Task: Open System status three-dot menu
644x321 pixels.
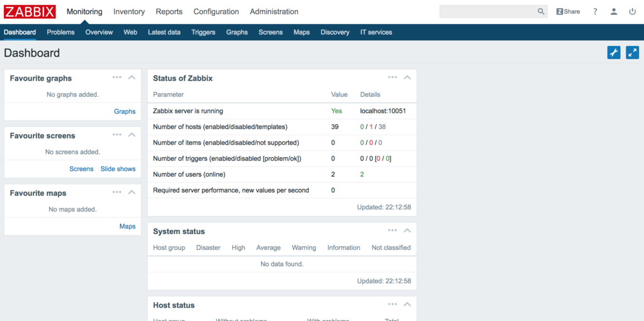Action: (392, 230)
